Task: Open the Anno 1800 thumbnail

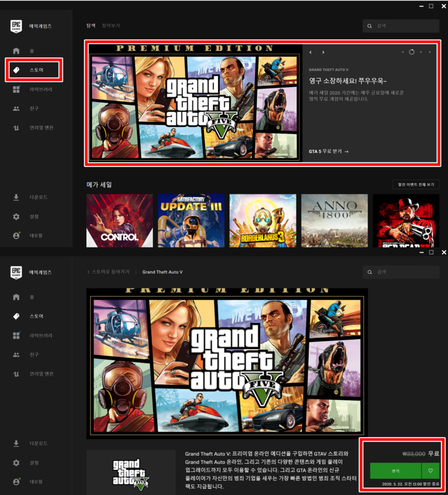Action: click(x=334, y=221)
